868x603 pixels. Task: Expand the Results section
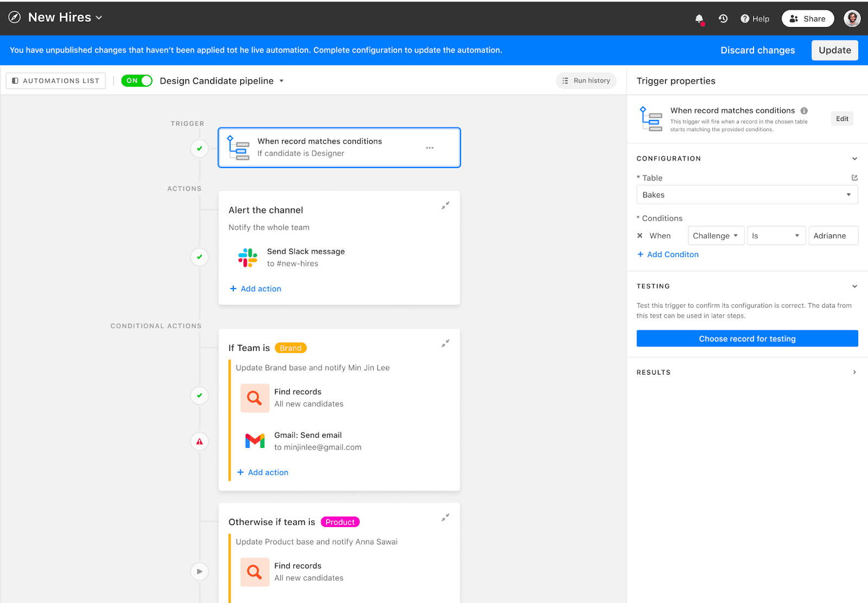[854, 373]
